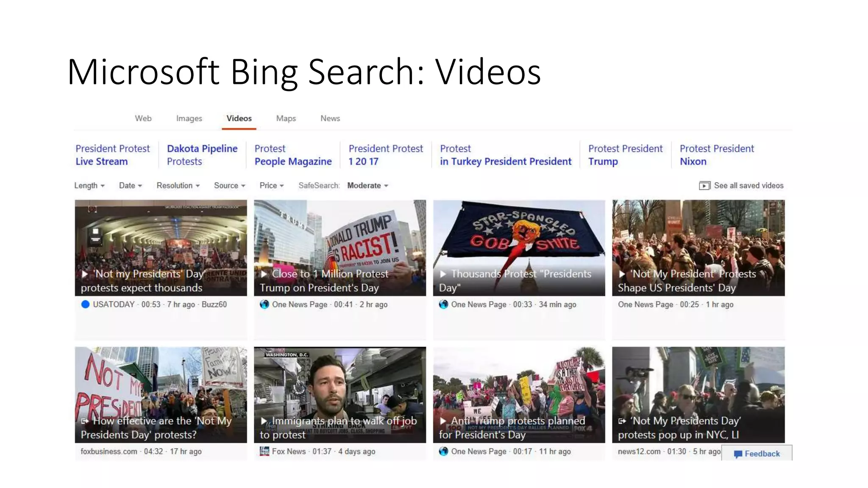Open Dakota Pipeline Protests suggestion
Image resolution: width=868 pixels, height=488 pixels.
[x=202, y=155]
